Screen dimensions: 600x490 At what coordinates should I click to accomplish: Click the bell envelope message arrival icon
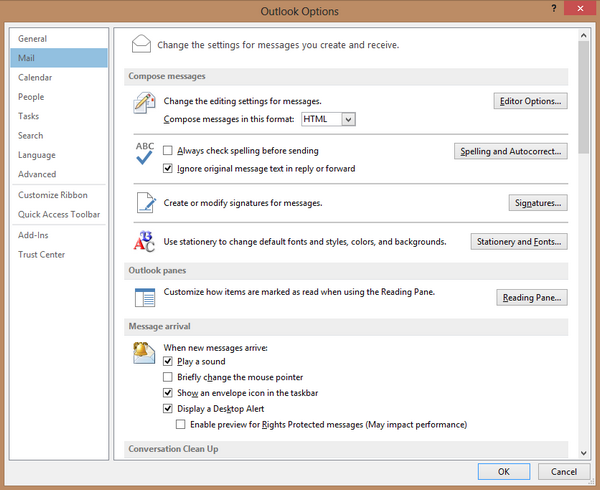[x=144, y=352]
